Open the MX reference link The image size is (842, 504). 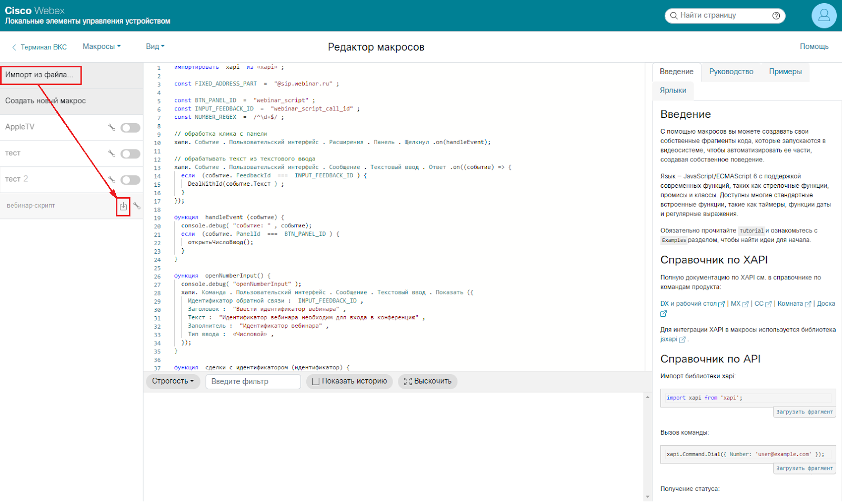pos(739,304)
